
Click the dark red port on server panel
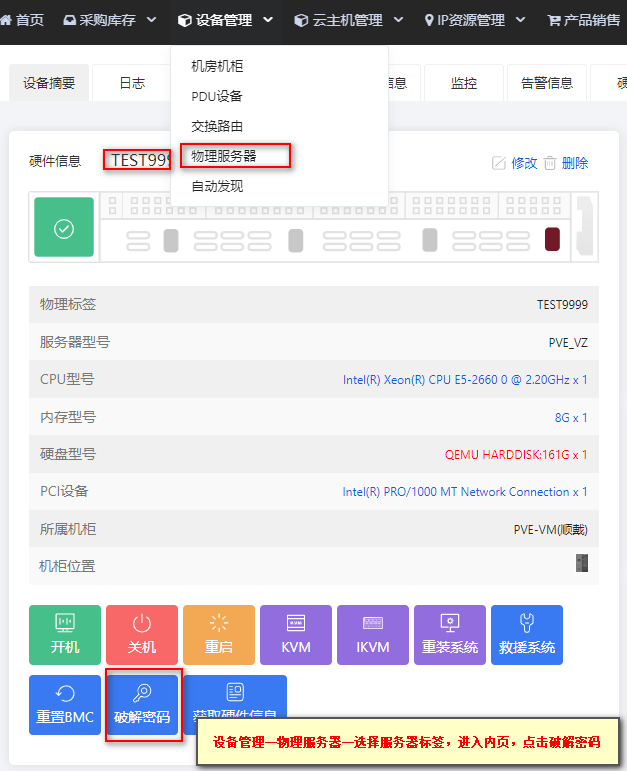[552, 239]
